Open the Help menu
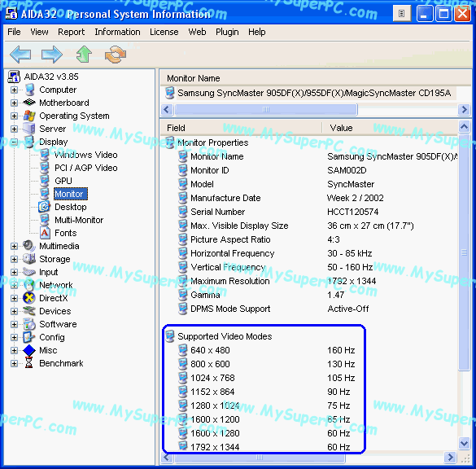 coord(257,32)
